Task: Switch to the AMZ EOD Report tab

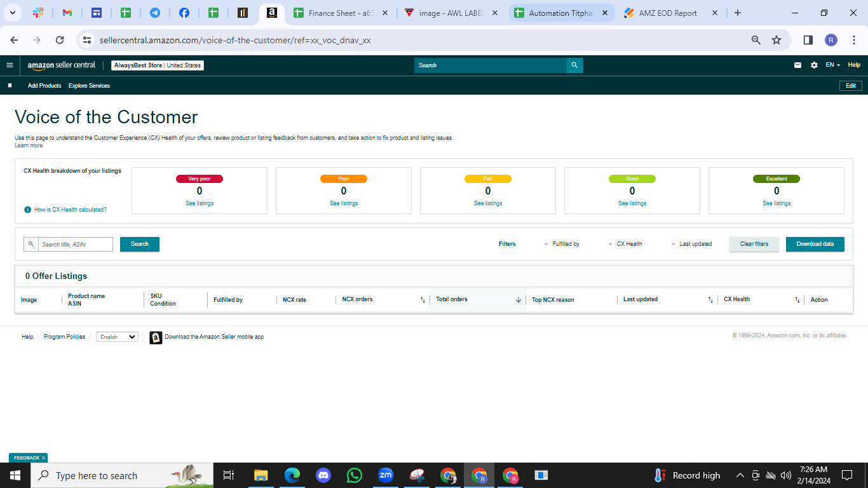Action: click(671, 13)
